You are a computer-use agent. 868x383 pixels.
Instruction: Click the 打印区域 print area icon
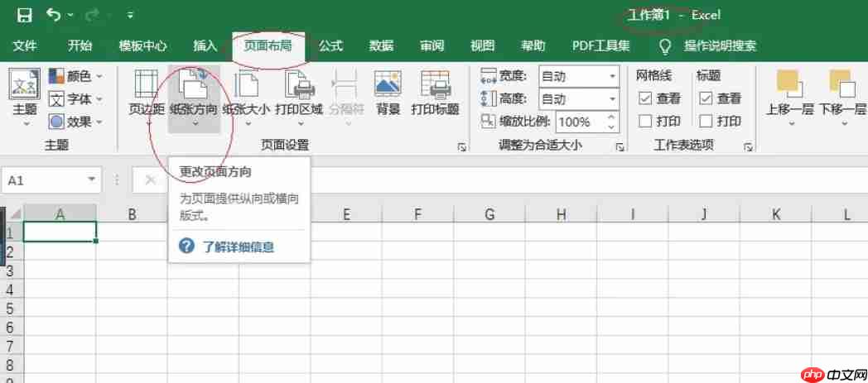click(300, 84)
